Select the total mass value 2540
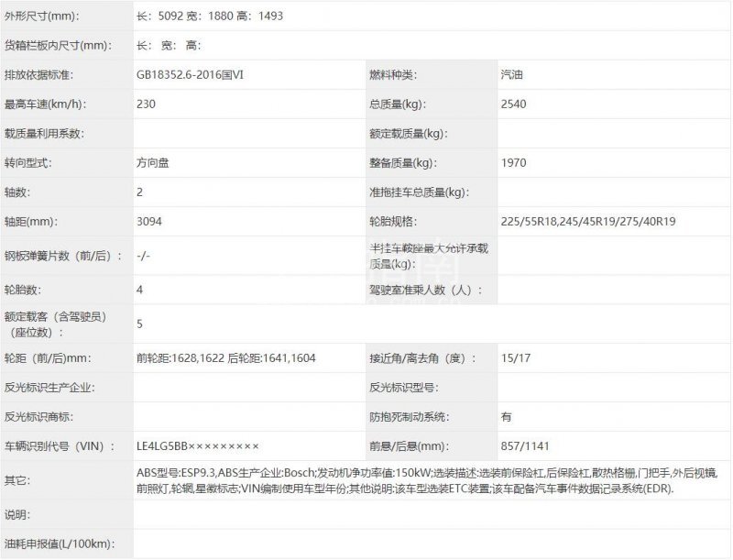The width and height of the screenshot is (733, 560). [514, 104]
